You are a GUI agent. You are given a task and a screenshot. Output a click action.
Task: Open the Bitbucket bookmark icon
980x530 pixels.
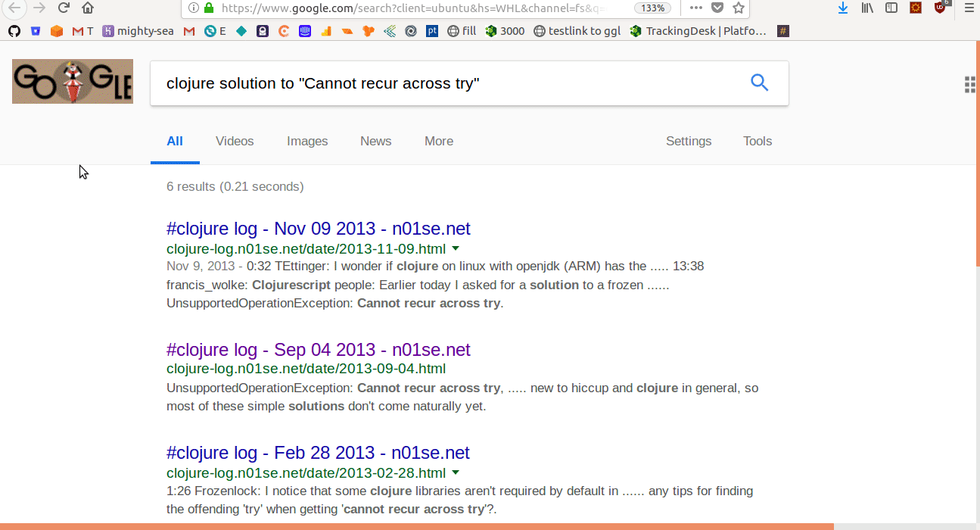pyautogui.click(x=36, y=31)
